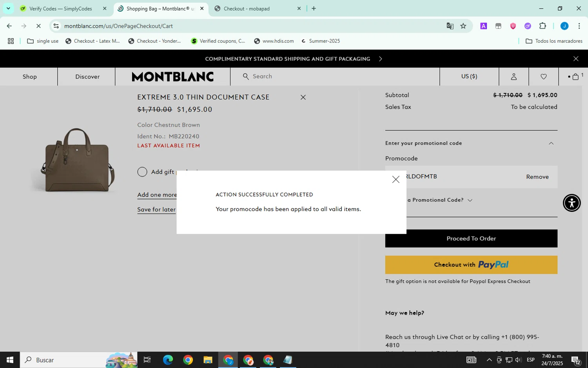Open the Discover menu
The image size is (588, 368).
pos(87,77)
